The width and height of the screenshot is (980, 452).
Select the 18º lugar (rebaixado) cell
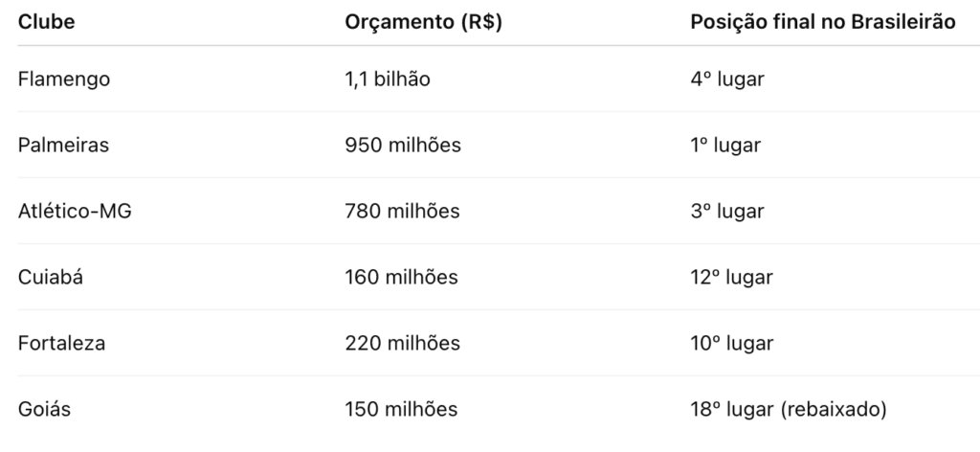coord(788,410)
